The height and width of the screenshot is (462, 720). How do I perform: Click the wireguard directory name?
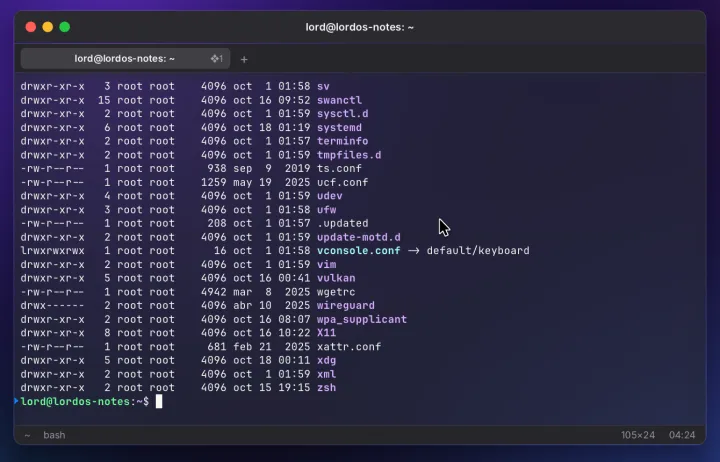(x=346, y=305)
